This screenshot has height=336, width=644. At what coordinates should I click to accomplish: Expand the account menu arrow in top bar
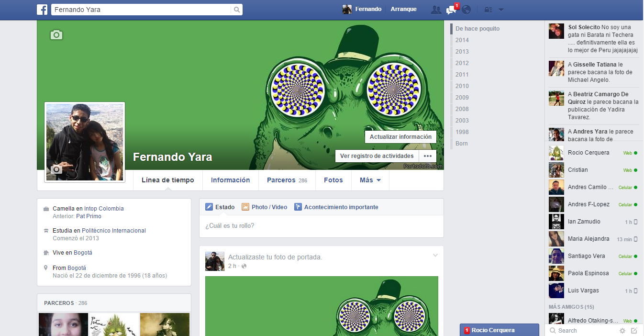coord(501,10)
